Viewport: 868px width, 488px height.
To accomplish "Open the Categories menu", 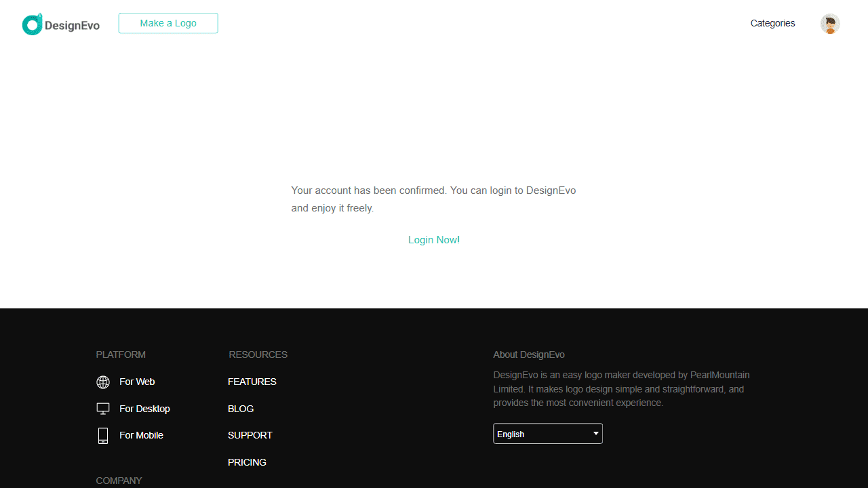I will pos(772,23).
